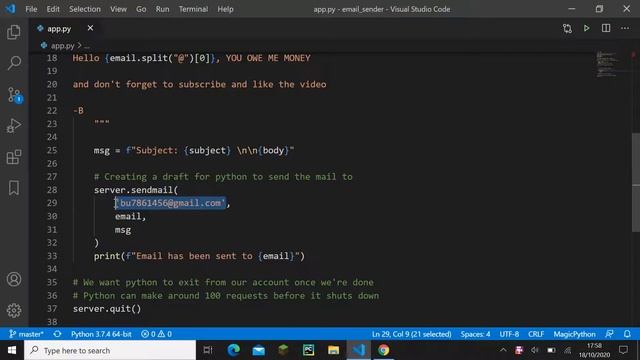Open the Selection menu
The width and height of the screenshot is (640, 360).
coord(84,9)
